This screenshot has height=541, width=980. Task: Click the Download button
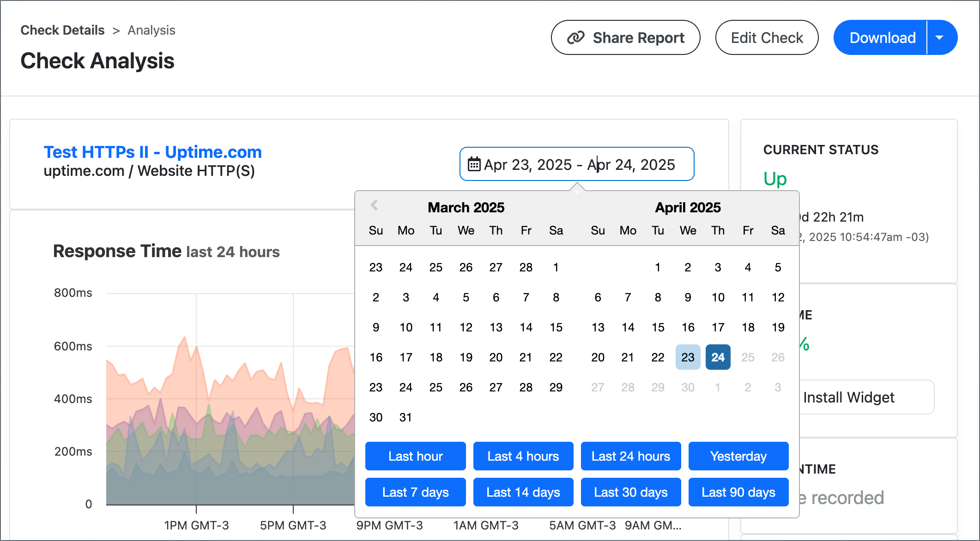click(883, 37)
